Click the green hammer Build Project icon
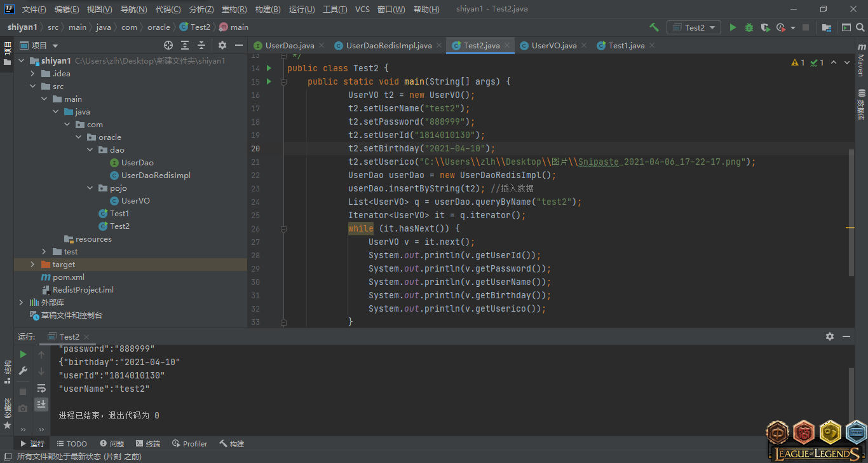Image resolution: width=868 pixels, height=463 pixels. [x=654, y=27]
